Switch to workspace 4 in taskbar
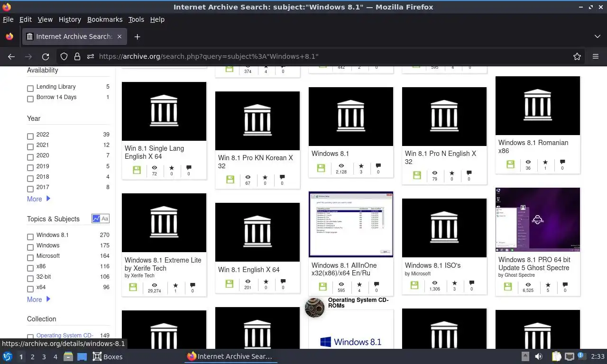607x364 pixels. pyautogui.click(x=55, y=356)
